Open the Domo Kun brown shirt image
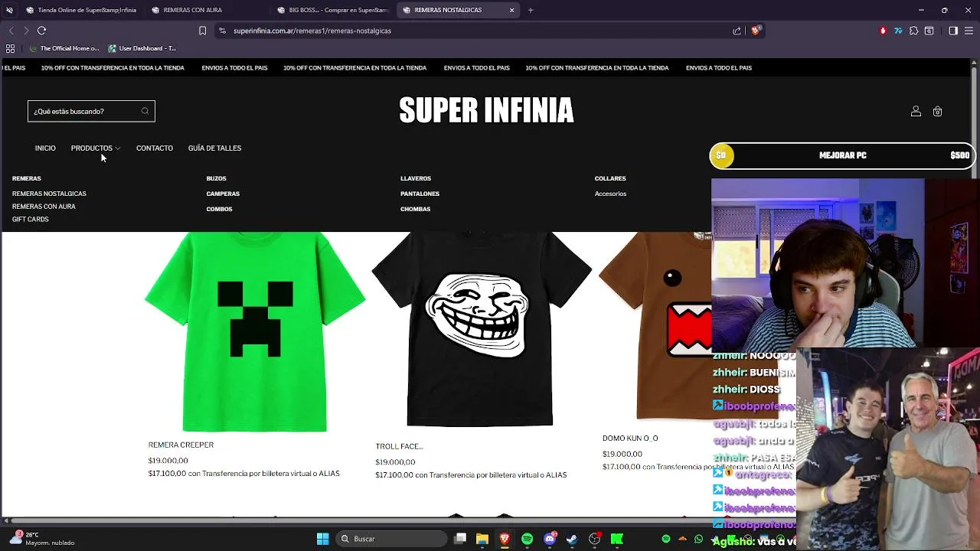Image resolution: width=980 pixels, height=551 pixels. click(655, 327)
